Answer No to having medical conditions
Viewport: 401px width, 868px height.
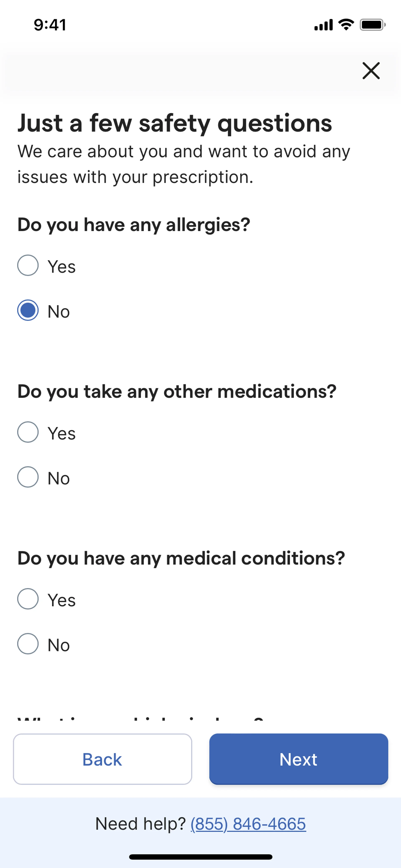pos(28,644)
